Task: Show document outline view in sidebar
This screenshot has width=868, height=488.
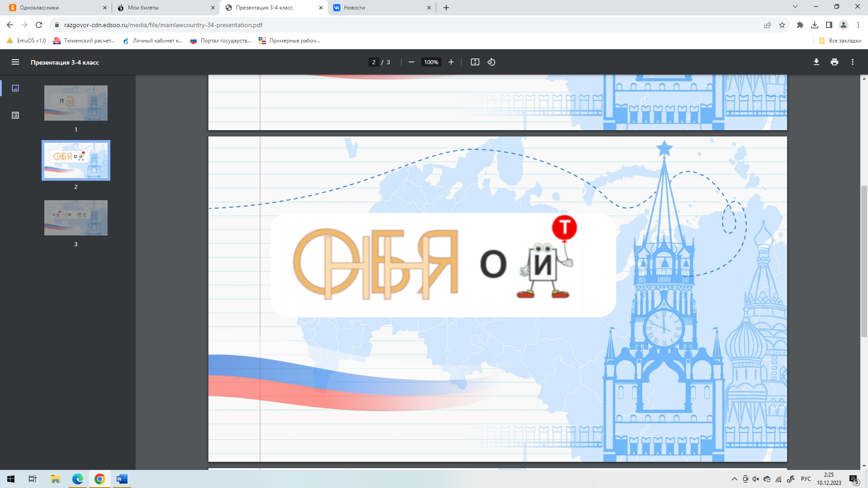Action: [x=15, y=115]
